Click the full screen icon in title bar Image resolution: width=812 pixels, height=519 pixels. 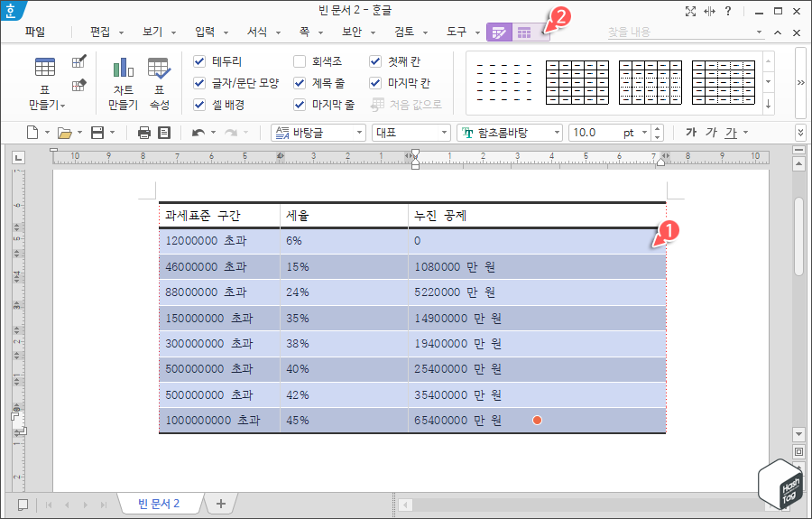tap(690, 12)
